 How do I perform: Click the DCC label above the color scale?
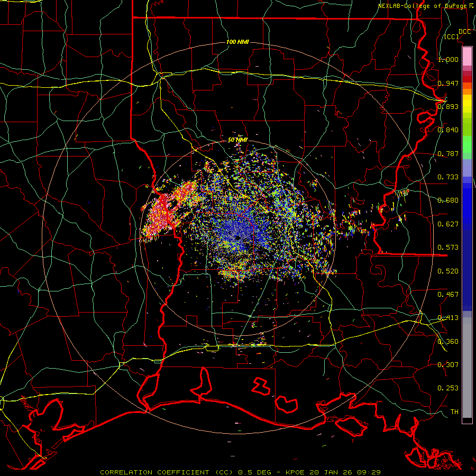click(x=464, y=32)
